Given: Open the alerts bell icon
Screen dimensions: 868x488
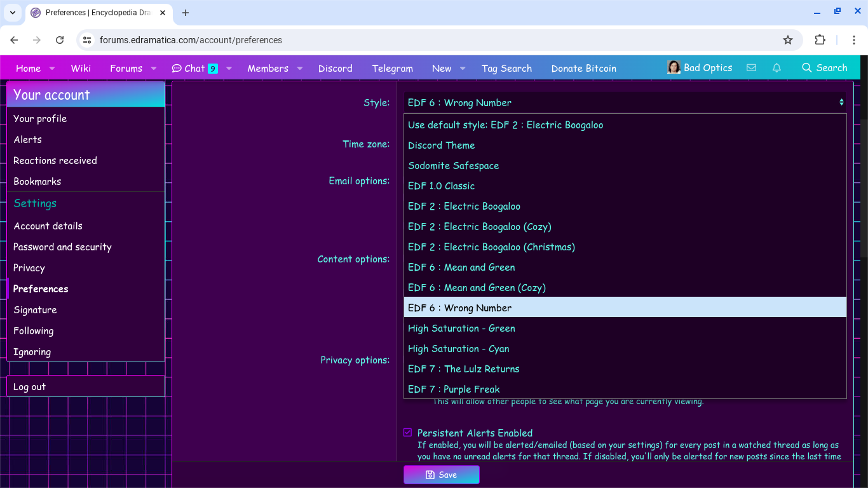Looking at the screenshot, I should pos(776,68).
